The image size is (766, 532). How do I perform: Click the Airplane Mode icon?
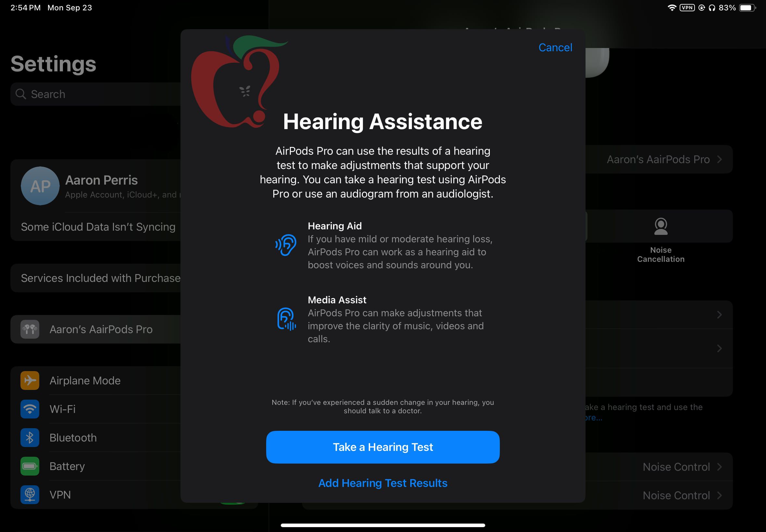tap(30, 380)
